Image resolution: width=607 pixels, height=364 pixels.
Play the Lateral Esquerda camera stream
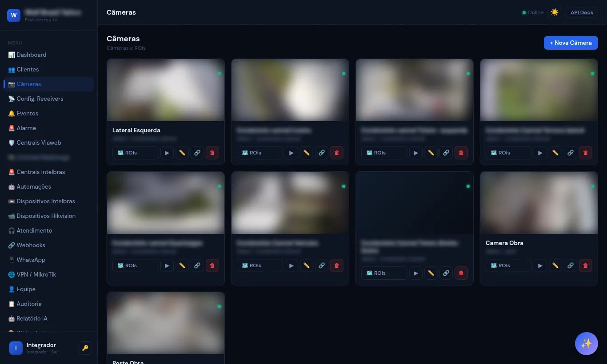point(167,153)
